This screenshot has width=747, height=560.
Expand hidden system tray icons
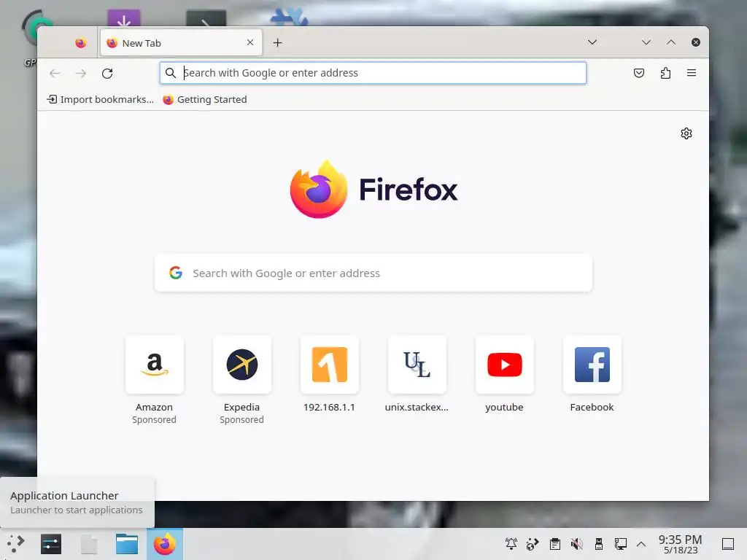pos(641,543)
